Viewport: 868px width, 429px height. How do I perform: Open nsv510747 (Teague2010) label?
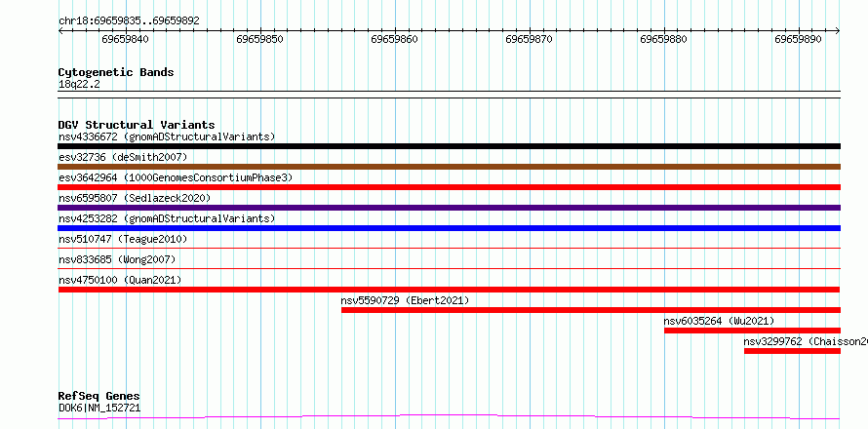click(123, 239)
